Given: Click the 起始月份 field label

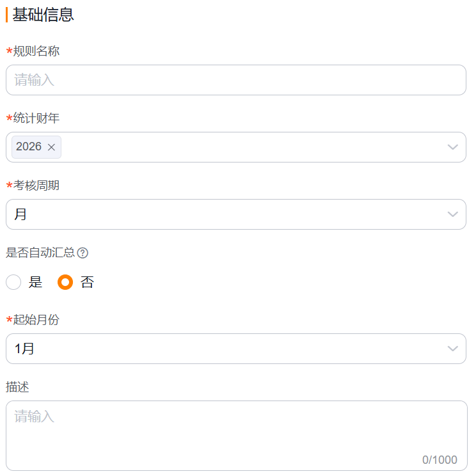Looking at the screenshot, I should pyautogui.click(x=36, y=320).
